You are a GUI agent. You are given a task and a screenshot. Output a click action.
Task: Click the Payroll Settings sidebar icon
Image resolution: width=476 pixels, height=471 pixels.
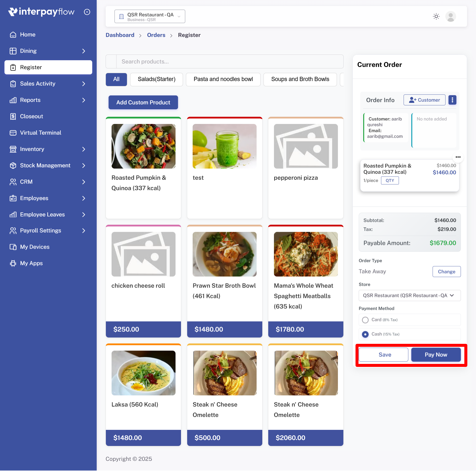click(13, 231)
